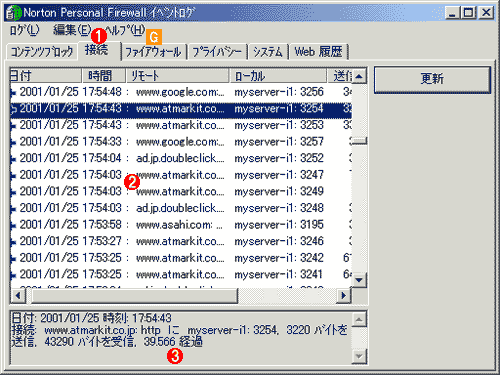Click the down arrow of the log list scrollbar

[x=359, y=280]
